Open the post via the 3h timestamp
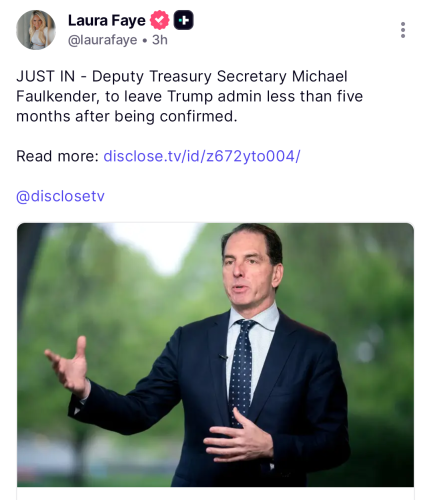 160,40
